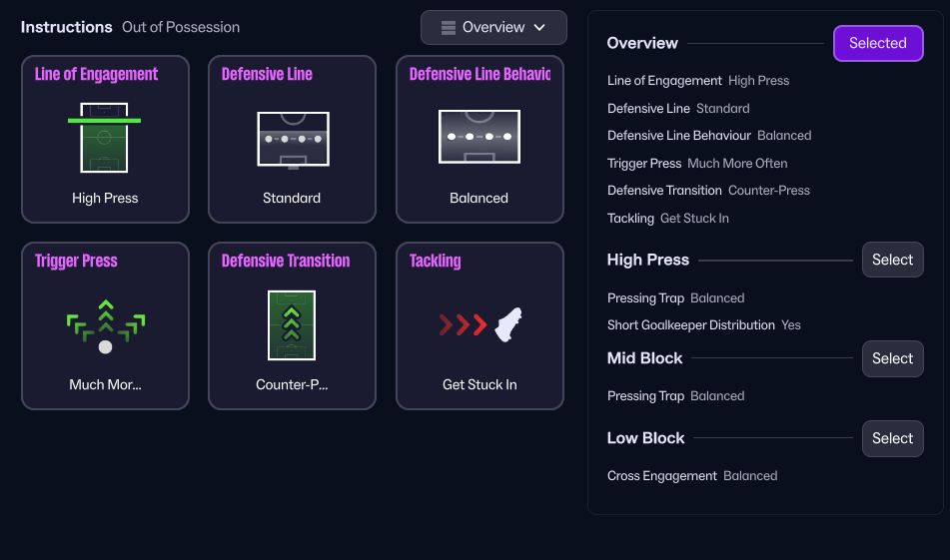Select the High Press preset

pos(892,260)
